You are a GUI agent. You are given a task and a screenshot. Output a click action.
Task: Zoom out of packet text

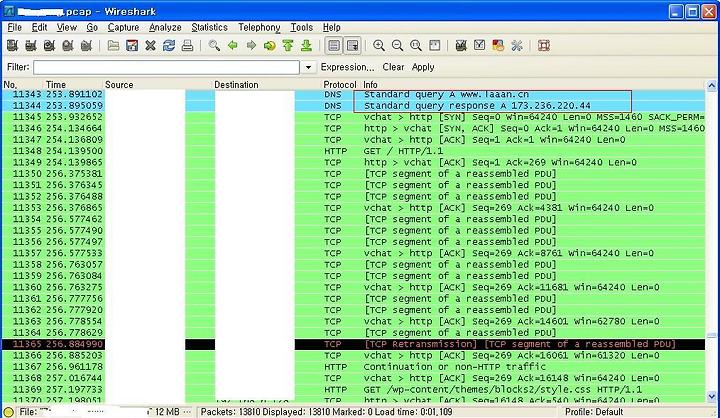click(397, 45)
